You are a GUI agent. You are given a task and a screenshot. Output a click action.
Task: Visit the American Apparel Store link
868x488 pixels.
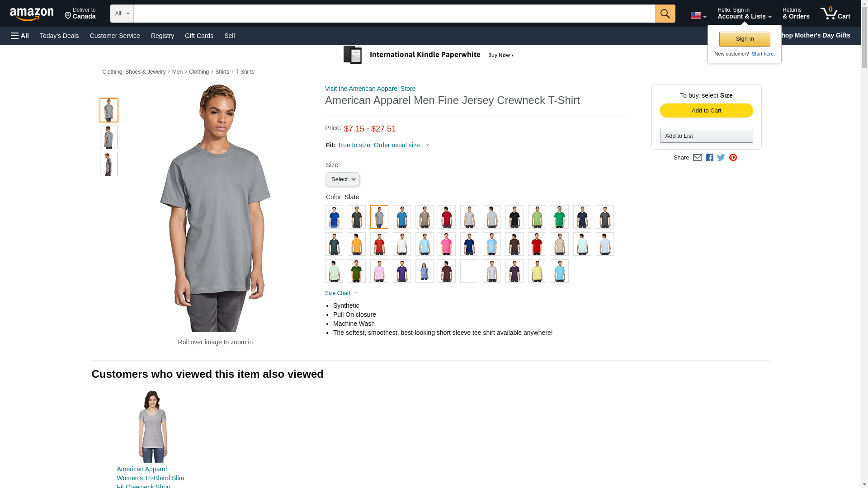(370, 89)
